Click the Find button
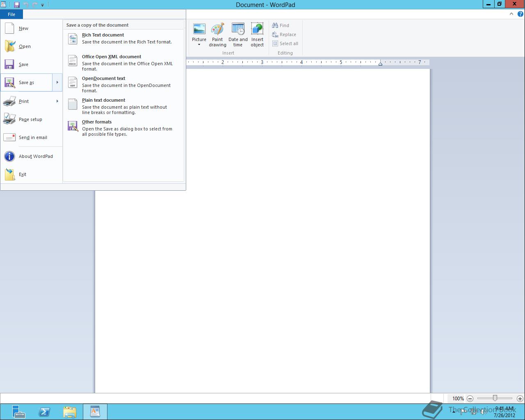This screenshot has width=525, height=420. (x=281, y=25)
